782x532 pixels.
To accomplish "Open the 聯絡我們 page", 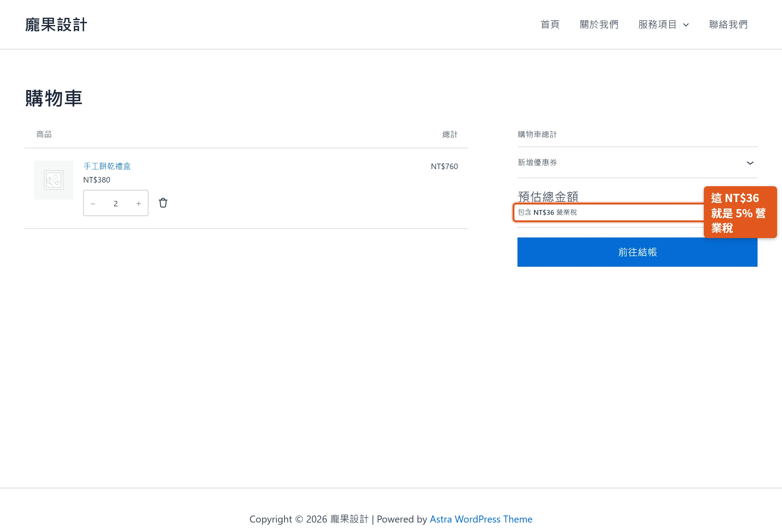I will tap(728, 24).
